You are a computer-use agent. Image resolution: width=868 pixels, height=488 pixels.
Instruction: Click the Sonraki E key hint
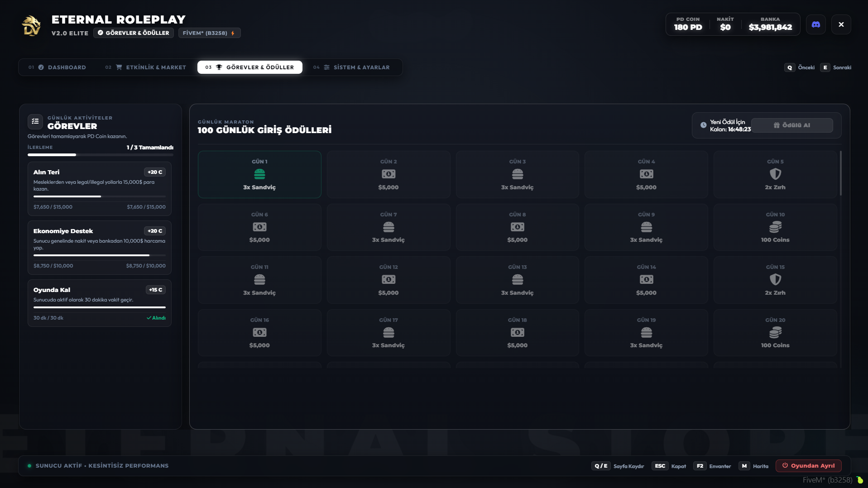coord(836,67)
